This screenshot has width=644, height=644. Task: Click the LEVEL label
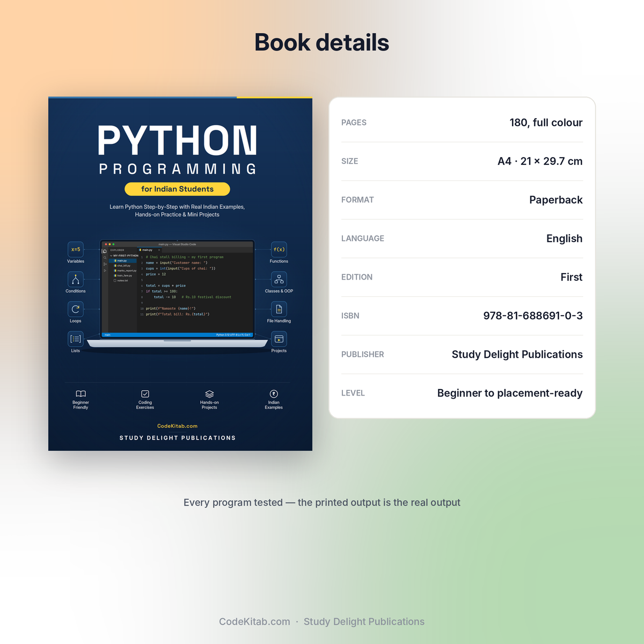[x=353, y=393]
